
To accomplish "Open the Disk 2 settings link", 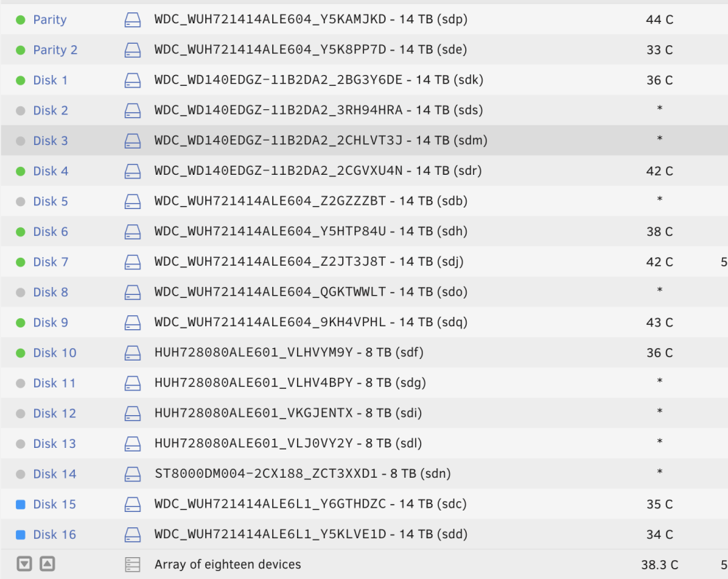I will pos(51,111).
